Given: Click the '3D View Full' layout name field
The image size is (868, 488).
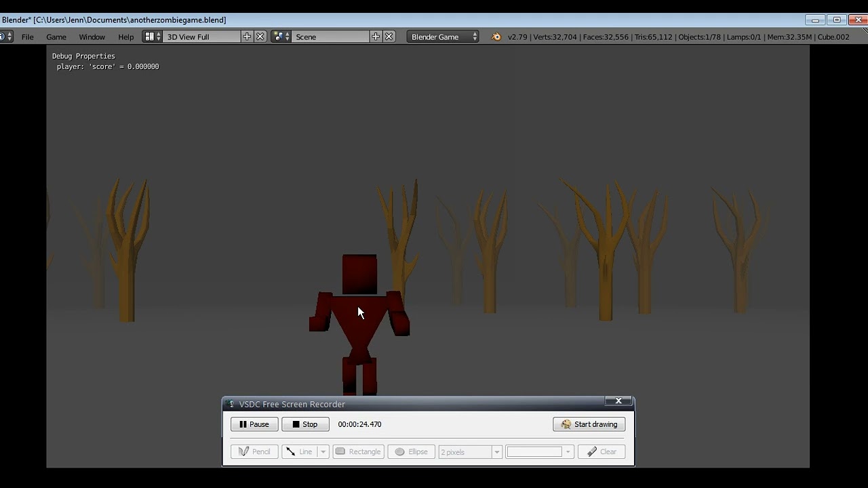Looking at the screenshot, I should click(x=202, y=37).
